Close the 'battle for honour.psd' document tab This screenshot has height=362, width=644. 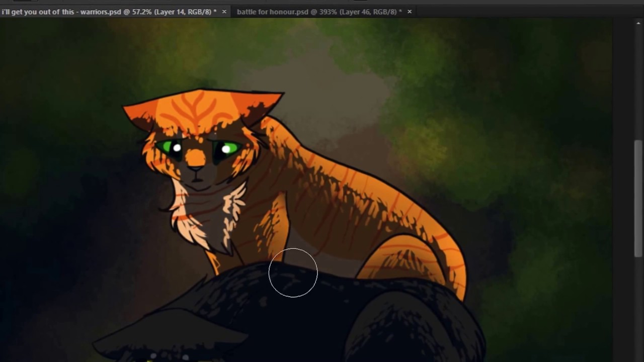pyautogui.click(x=409, y=12)
